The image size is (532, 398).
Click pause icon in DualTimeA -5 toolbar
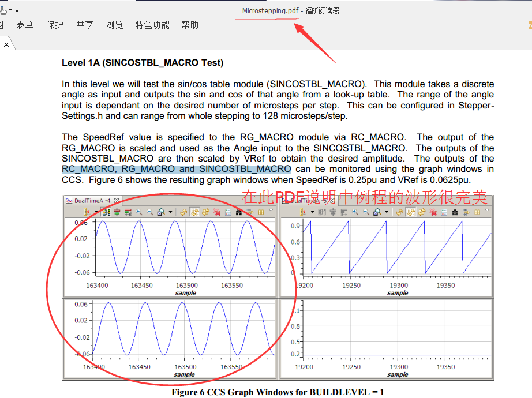pos(477,212)
